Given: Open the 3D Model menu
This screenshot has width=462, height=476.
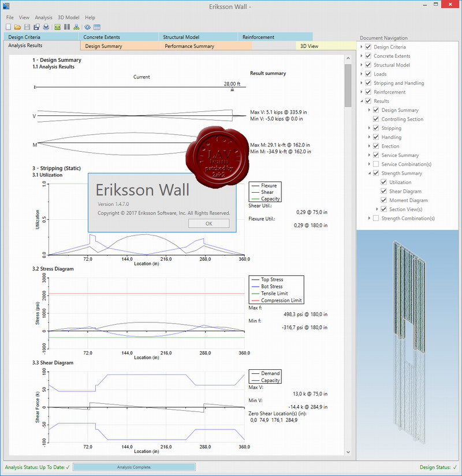Looking at the screenshot, I should point(68,17).
